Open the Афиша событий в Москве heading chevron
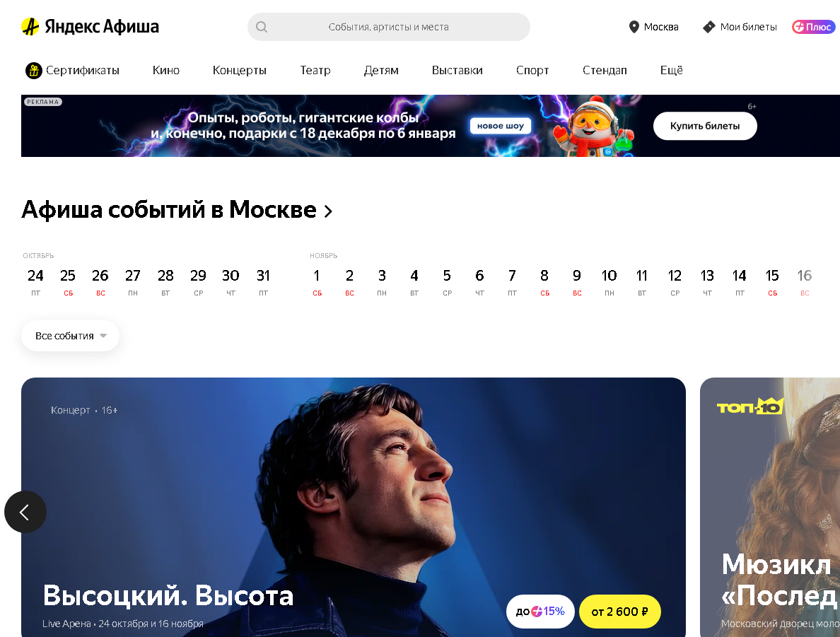Screen dimensions: 840x637 click(328, 211)
